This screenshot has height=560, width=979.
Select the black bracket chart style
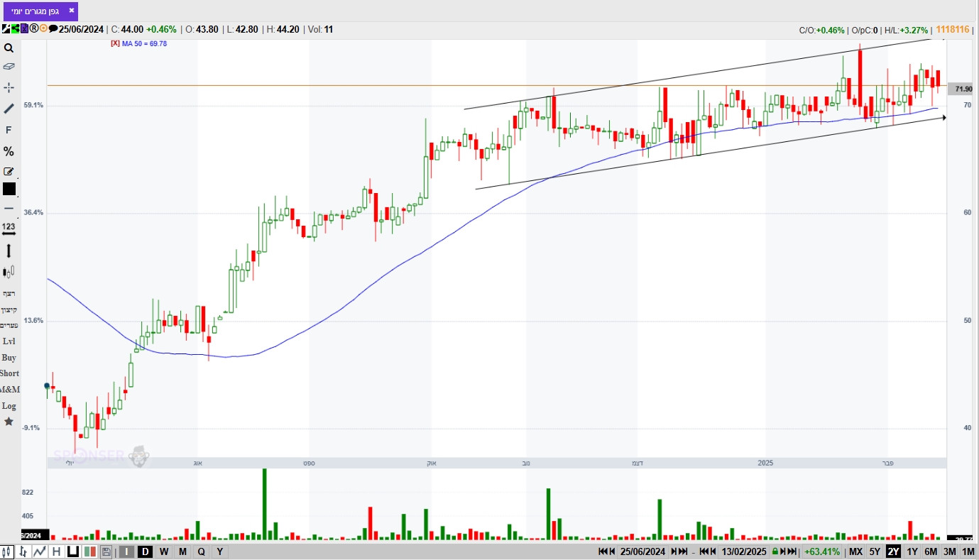tap(72, 551)
